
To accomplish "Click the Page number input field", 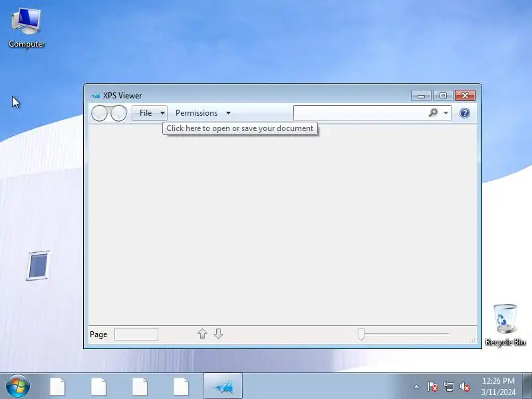I will pos(136,334).
